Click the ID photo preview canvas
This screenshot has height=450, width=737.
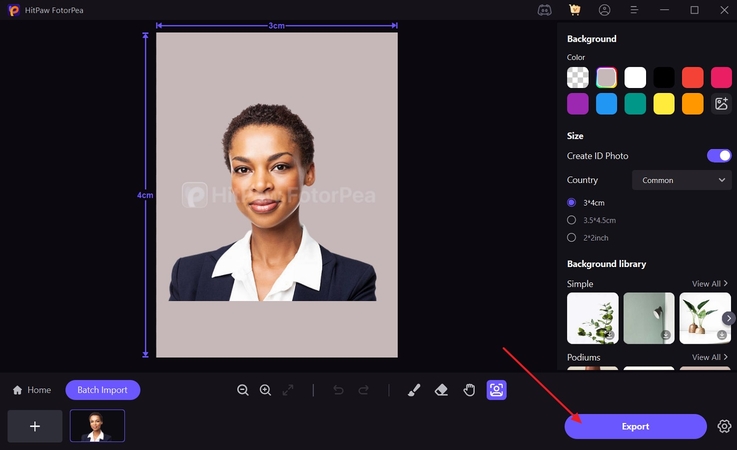click(277, 195)
